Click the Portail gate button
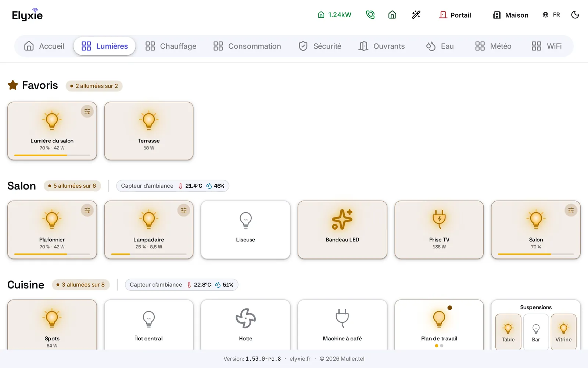588x368 pixels. (455, 15)
